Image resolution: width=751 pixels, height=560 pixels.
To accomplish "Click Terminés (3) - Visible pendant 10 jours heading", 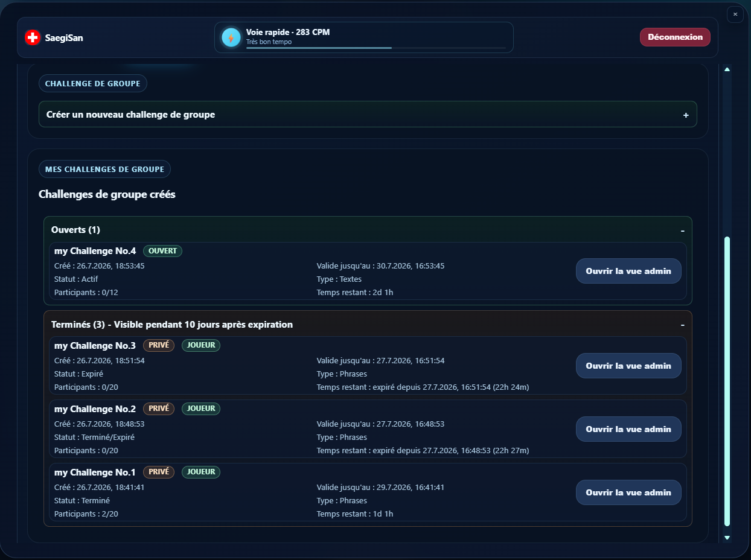I will pyautogui.click(x=172, y=325).
